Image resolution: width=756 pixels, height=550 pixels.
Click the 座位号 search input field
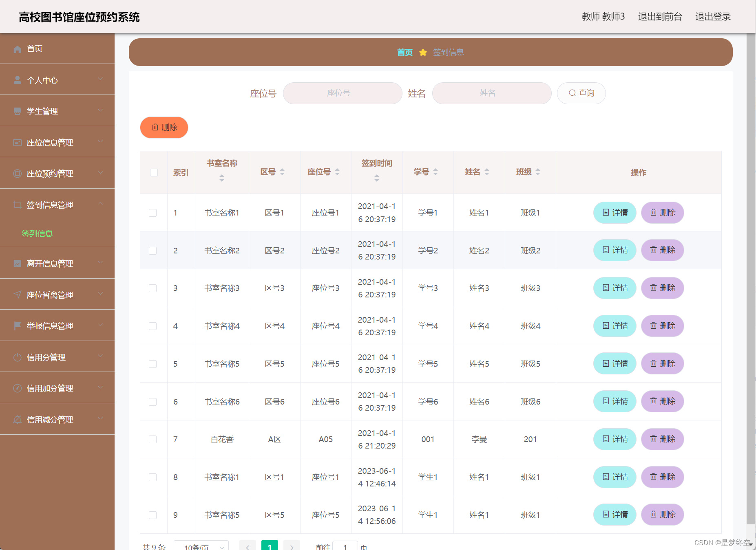(x=342, y=93)
